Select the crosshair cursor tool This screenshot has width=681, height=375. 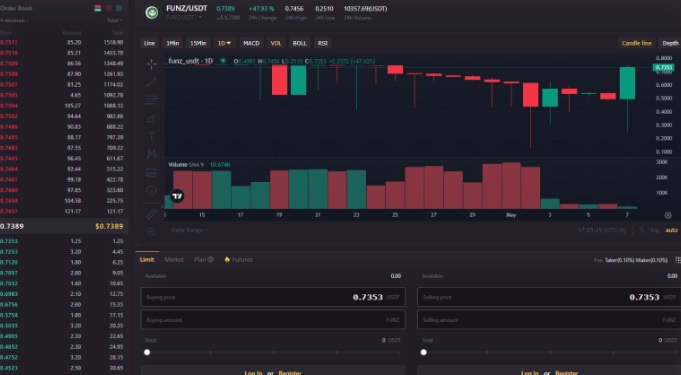pos(151,64)
